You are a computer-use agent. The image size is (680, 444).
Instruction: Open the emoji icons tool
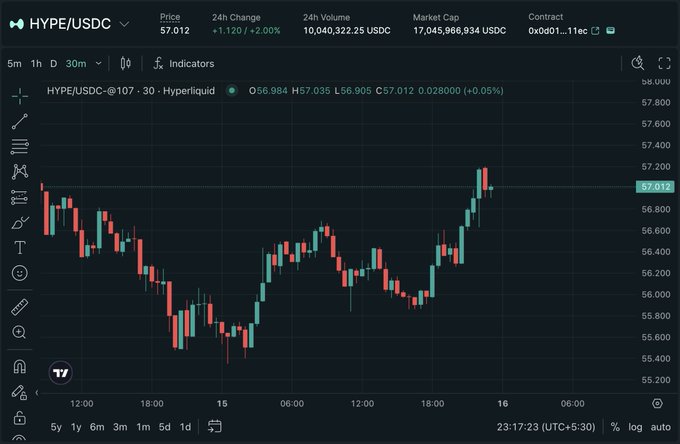point(20,273)
